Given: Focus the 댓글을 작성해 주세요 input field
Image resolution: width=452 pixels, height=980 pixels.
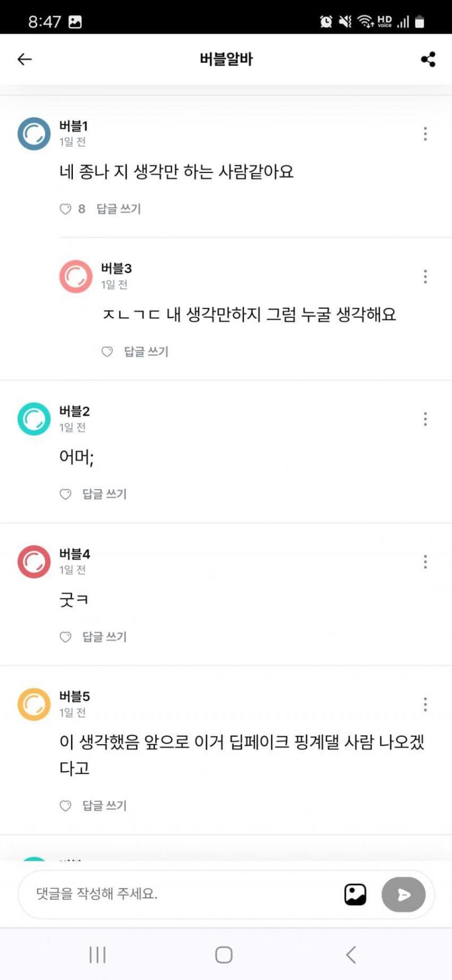Looking at the screenshot, I should click(x=181, y=894).
